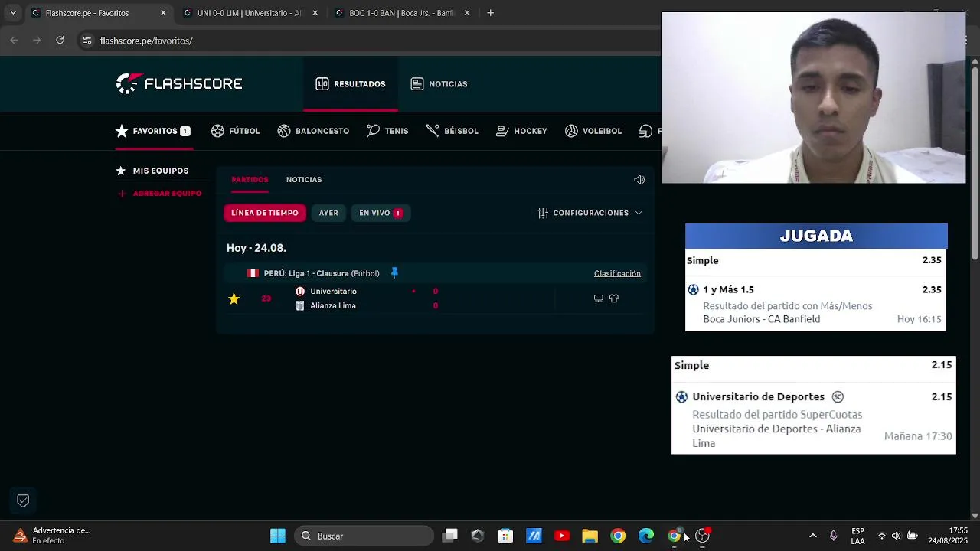The height and width of the screenshot is (551, 980).
Task: Select the Favoritos star menu
Action: (x=153, y=131)
